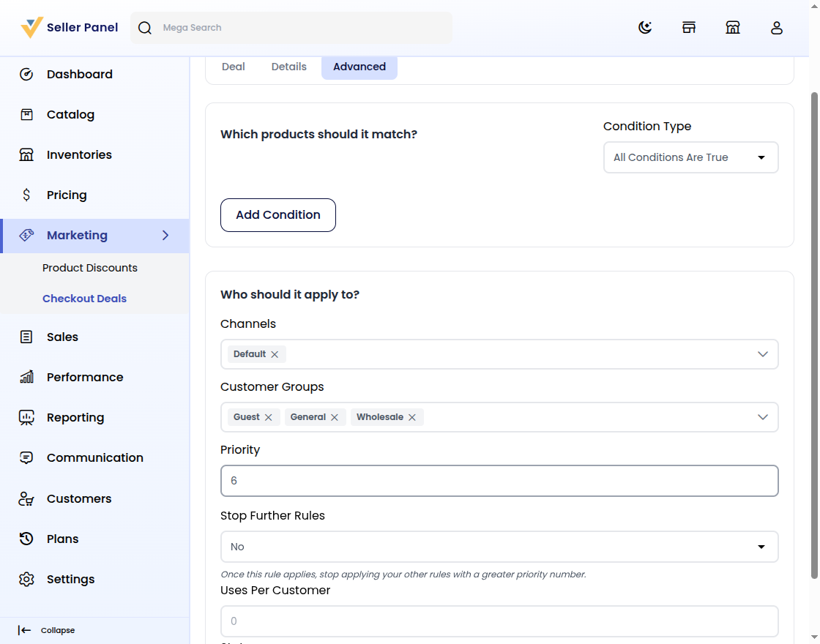
Task: Open the Reporting menu label
Action: tap(75, 418)
